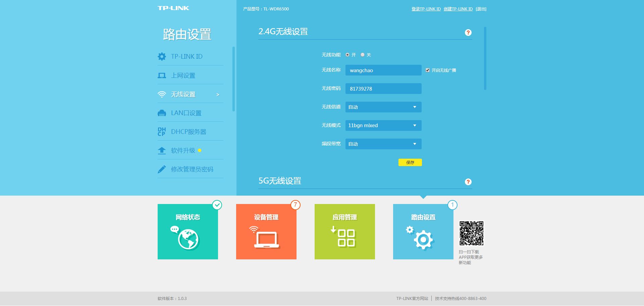Click the TP-LINK ID gear icon
The width and height of the screenshot is (644, 306).
[x=162, y=56]
